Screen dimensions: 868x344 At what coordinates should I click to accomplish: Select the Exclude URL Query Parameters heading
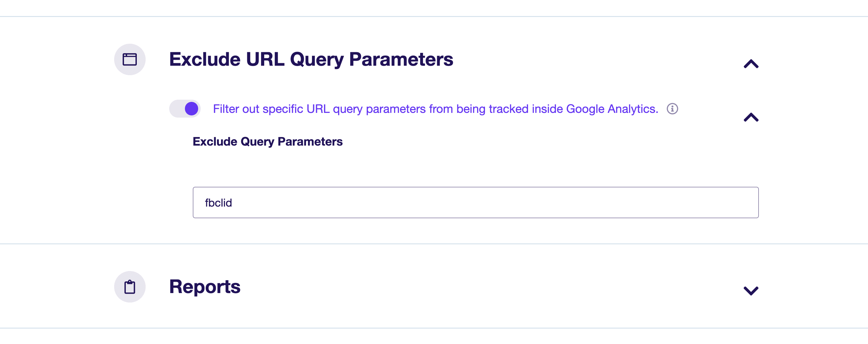[311, 59]
